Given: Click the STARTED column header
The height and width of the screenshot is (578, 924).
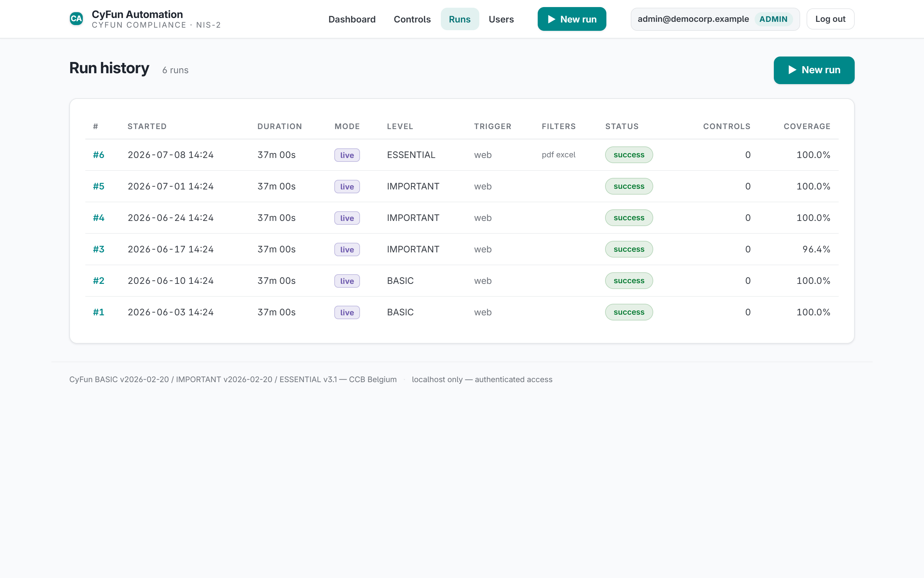Looking at the screenshot, I should (x=147, y=127).
